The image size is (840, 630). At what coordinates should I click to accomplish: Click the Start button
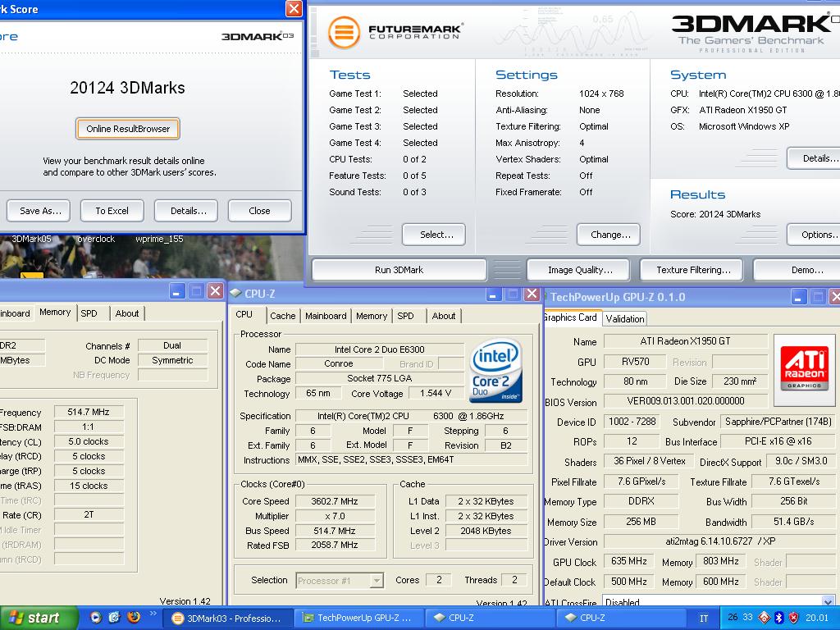click(x=39, y=618)
